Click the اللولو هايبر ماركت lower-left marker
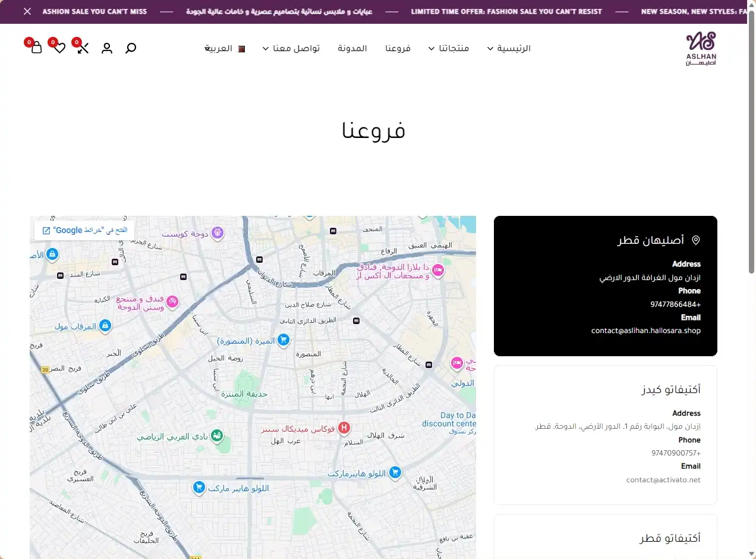756x559 pixels. [199, 488]
